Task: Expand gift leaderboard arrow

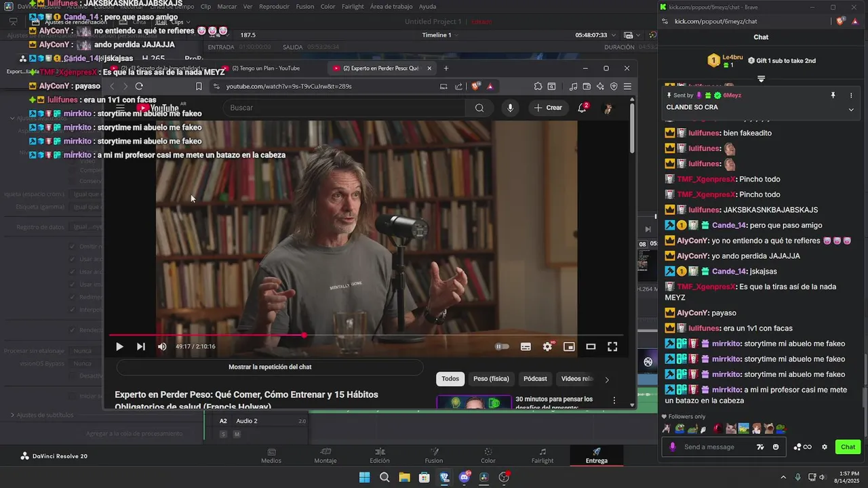Action: point(761,79)
